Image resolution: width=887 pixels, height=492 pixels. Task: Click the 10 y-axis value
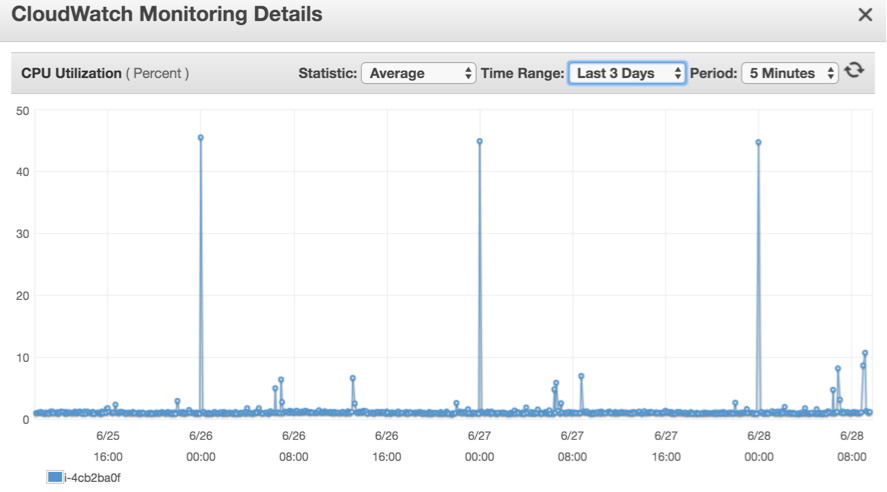(x=23, y=357)
